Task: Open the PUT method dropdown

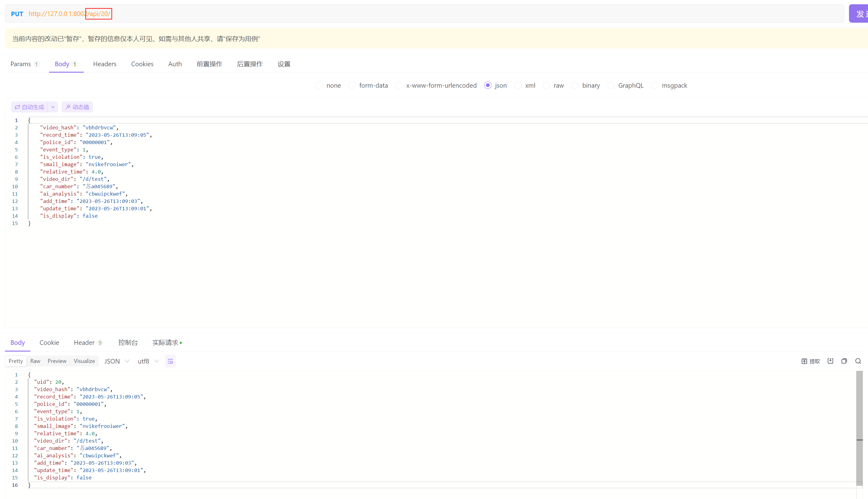Action: click(17, 14)
